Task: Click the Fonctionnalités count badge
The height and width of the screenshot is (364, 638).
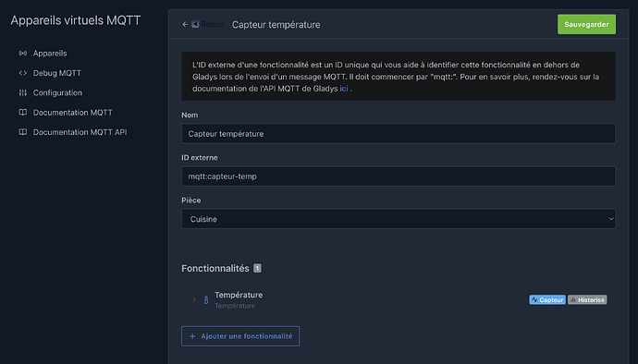Action: tap(257, 269)
